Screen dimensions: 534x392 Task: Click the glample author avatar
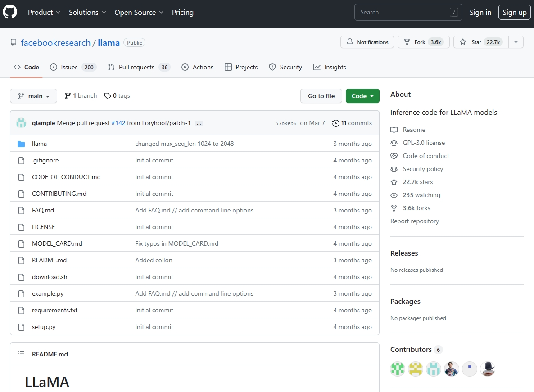[x=21, y=123]
